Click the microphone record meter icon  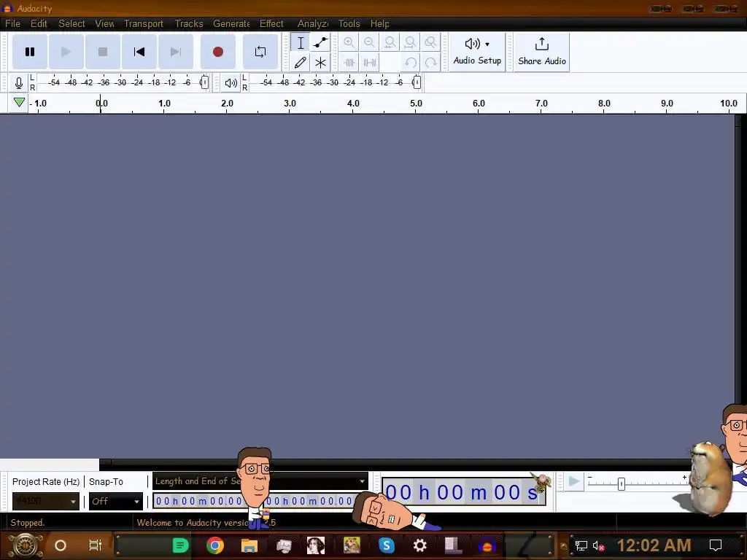click(18, 83)
